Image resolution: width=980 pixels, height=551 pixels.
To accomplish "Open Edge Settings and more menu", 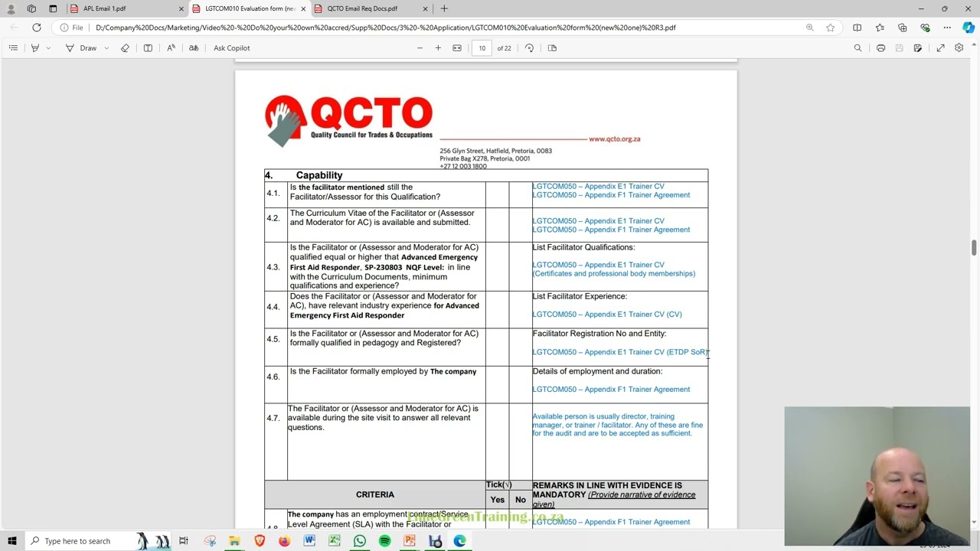I will coord(947,28).
